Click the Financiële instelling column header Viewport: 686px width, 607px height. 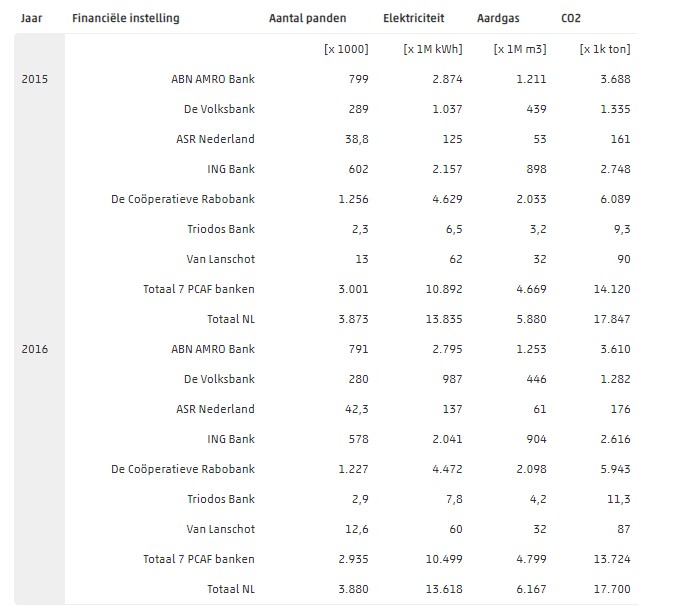click(x=126, y=19)
